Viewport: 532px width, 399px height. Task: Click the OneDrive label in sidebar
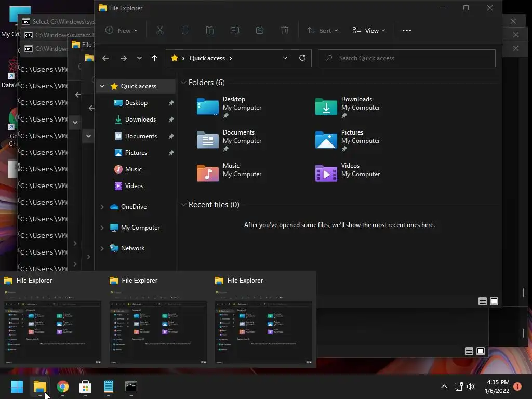134,207
